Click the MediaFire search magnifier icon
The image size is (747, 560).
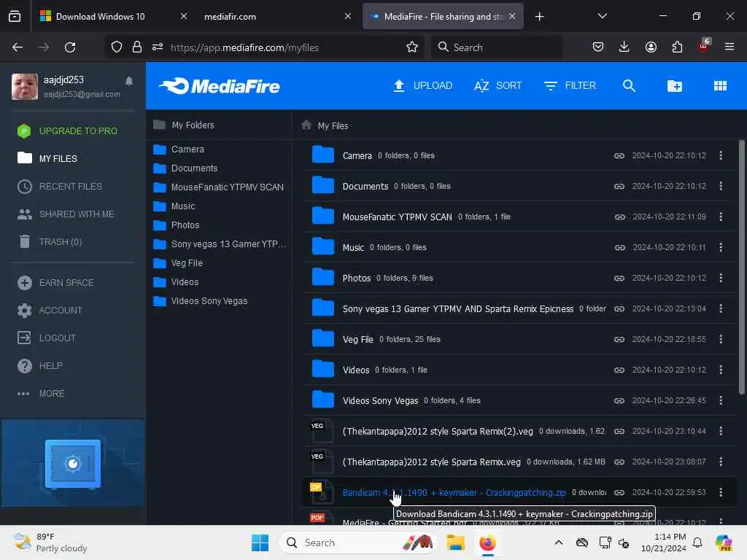[x=629, y=86]
